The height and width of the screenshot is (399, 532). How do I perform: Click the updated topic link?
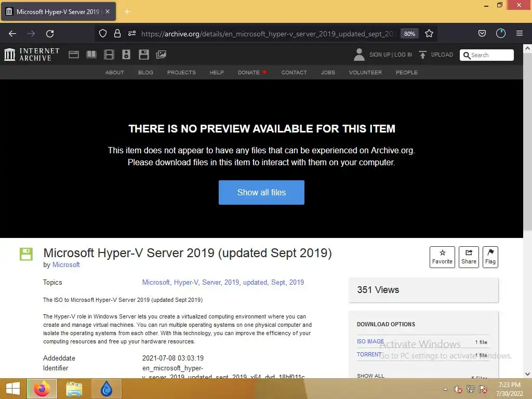tap(255, 282)
